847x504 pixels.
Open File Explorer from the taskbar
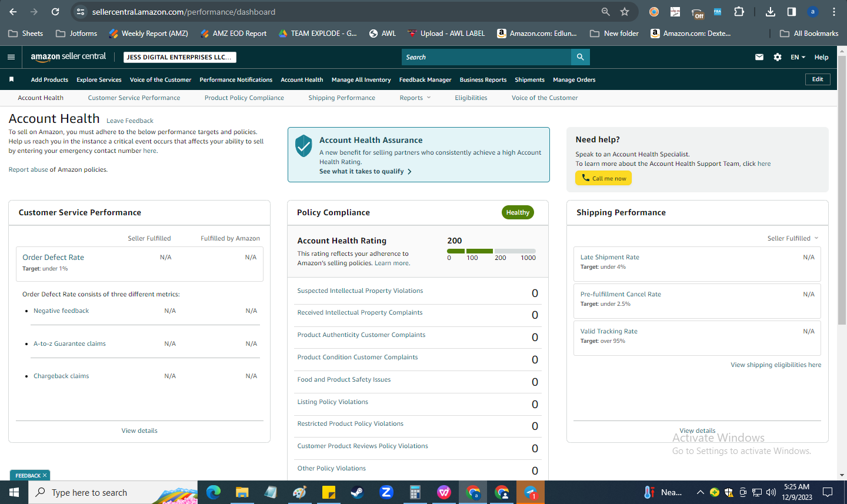click(x=242, y=492)
